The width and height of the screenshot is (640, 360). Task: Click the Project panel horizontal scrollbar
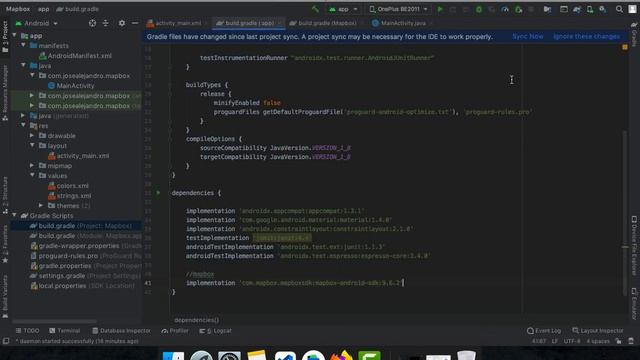[54, 321]
